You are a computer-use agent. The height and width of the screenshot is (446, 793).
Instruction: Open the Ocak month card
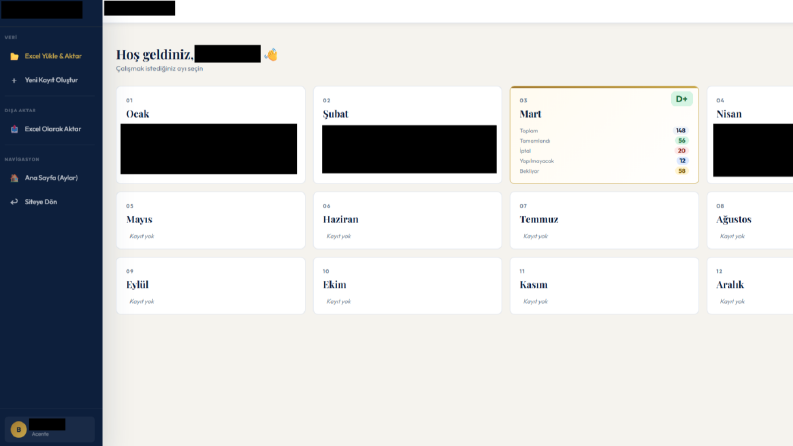click(x=210, y=135)
